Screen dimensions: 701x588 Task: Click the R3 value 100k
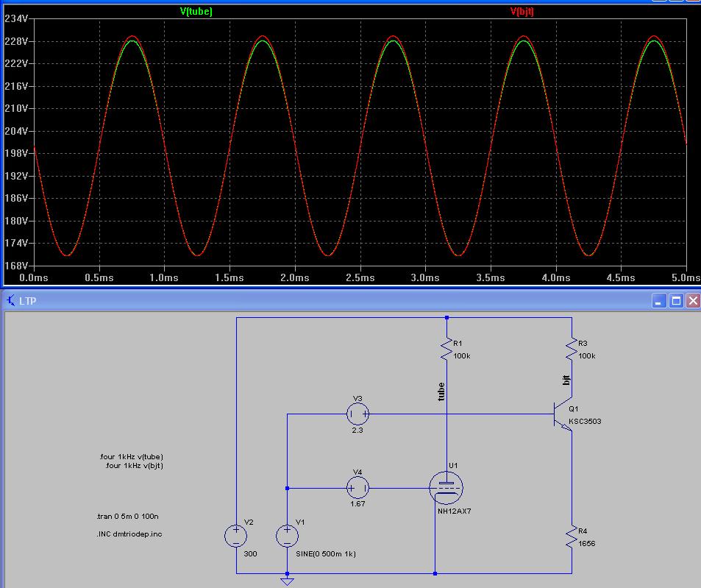(587, 356)
